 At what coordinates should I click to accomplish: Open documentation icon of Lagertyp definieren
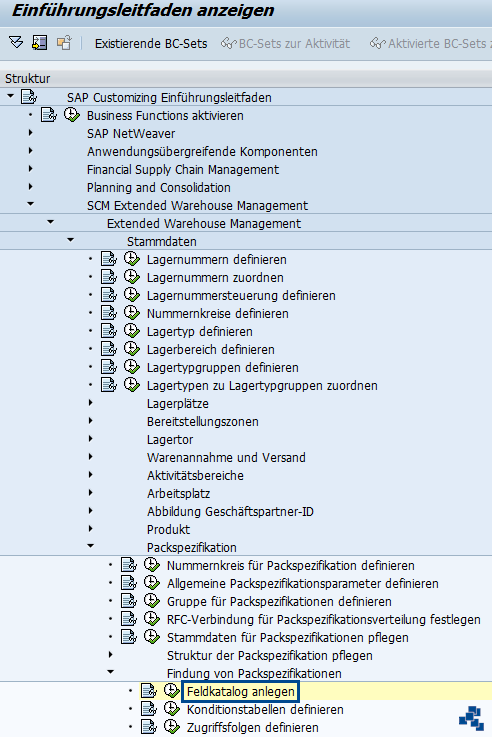point(109,331)
